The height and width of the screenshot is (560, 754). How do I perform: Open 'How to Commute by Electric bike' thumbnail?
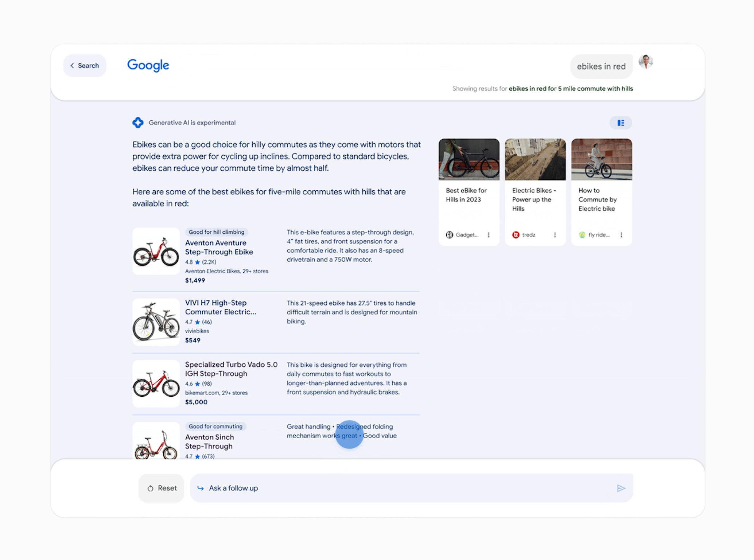pos(602,159)
